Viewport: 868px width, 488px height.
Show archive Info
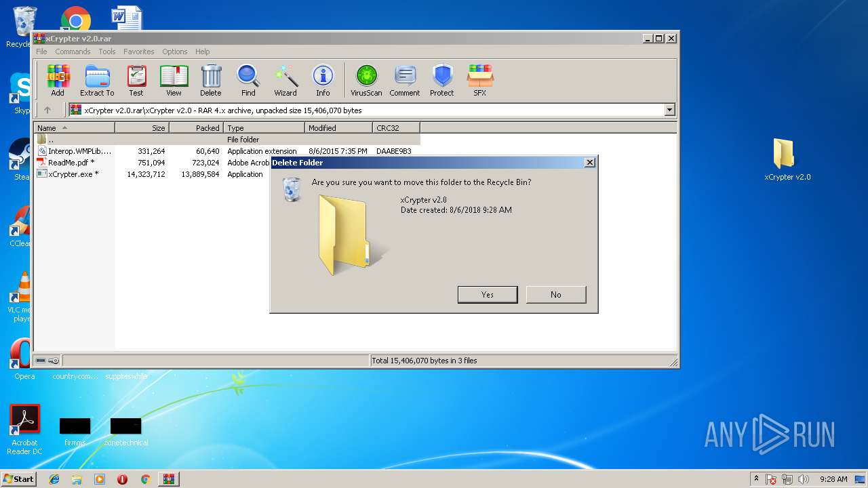[323, 81]
